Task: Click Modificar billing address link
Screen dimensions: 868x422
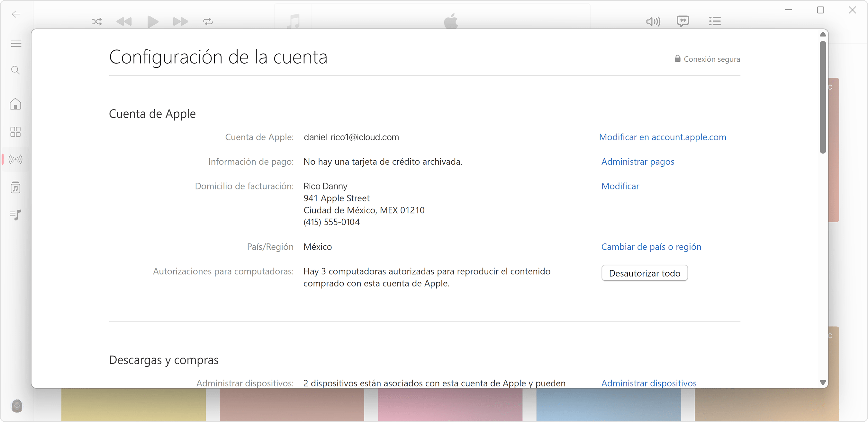Action: point(620,186)
